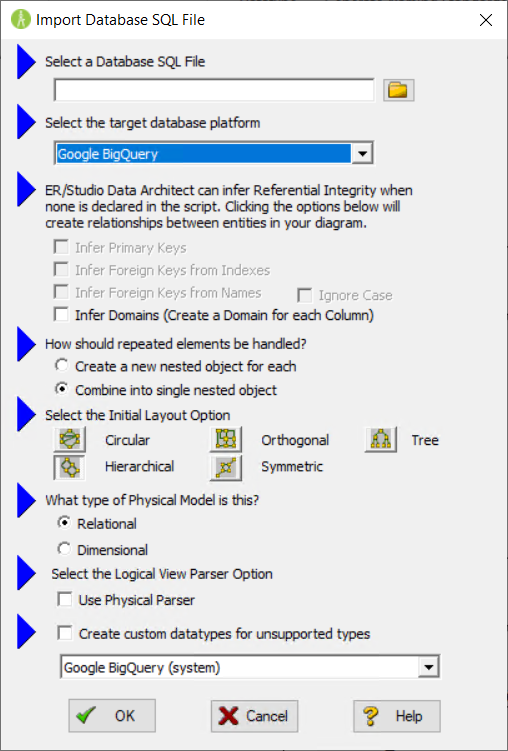Viewport: 508px width, 751px height.
Task: Select the Relational physical model type
Action: 64,523
